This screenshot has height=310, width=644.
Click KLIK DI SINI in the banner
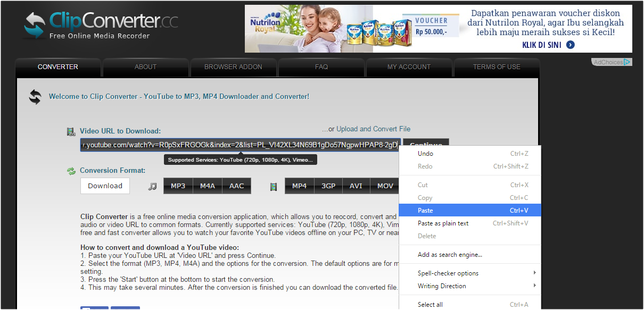pos(548,45)
